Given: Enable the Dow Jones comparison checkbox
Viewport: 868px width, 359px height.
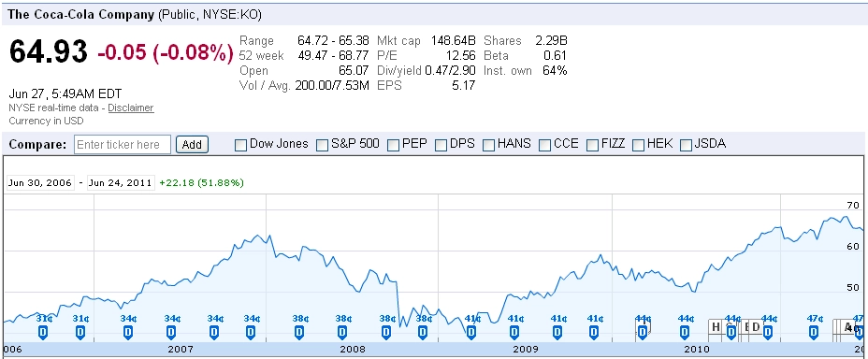Looking at the screenshot, I should (x=240, y=145).
